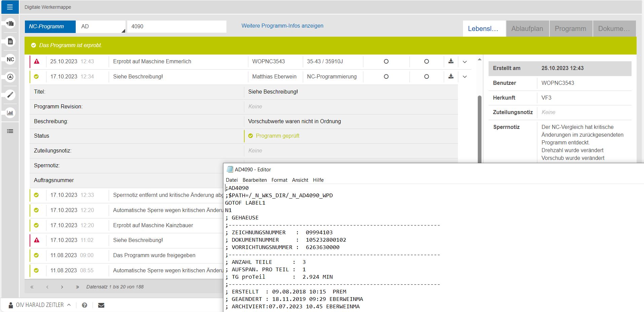Click the download icon in the 25.10.2023 row

[451, 62]
